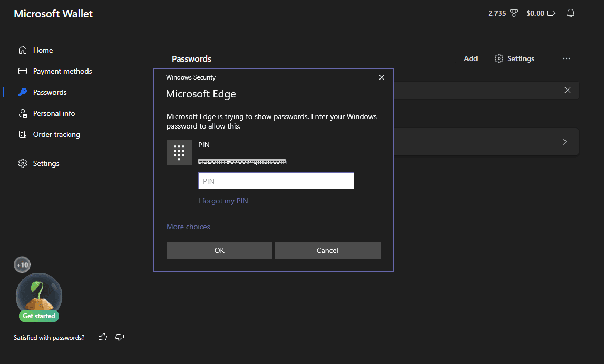Select Personal info in sidebar
Screen dimensions: 604x364
coord(54,113)
